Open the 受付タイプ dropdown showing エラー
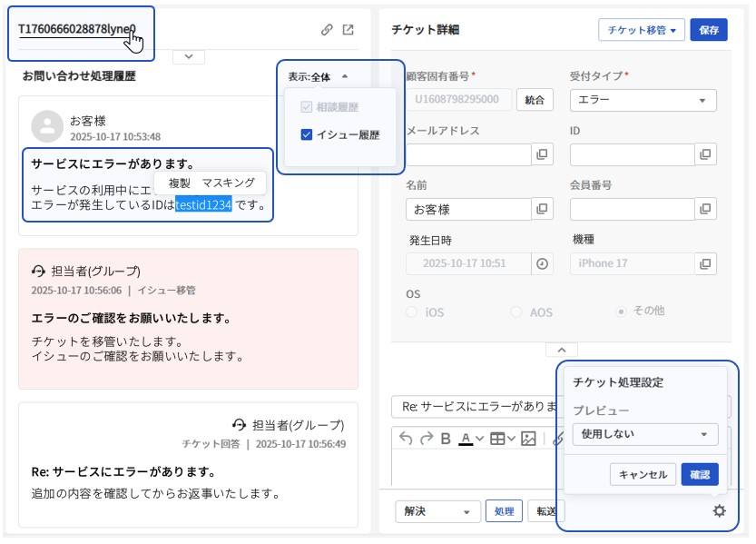Image resolution: width=756 pixels, height=544 pixels. 643,100
